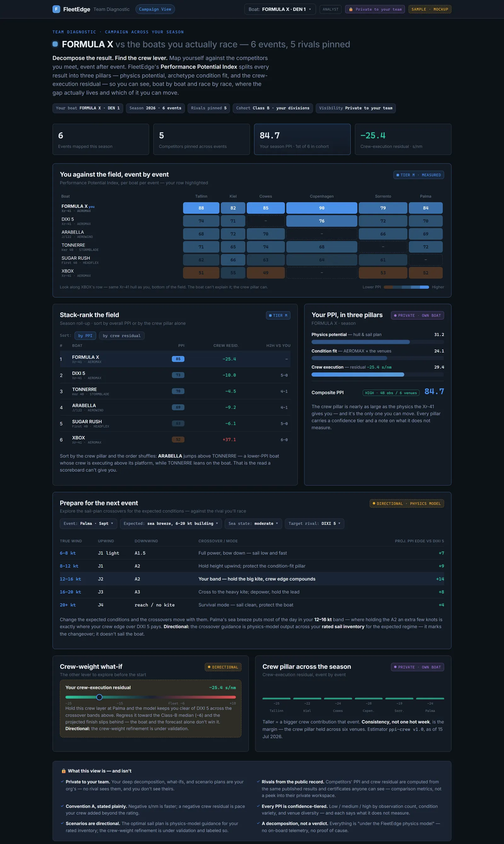The height and width of the screenshot is (844, 504).
Task: Click XBOX's Tallinn cell showing 51
Action: [201, 273]
